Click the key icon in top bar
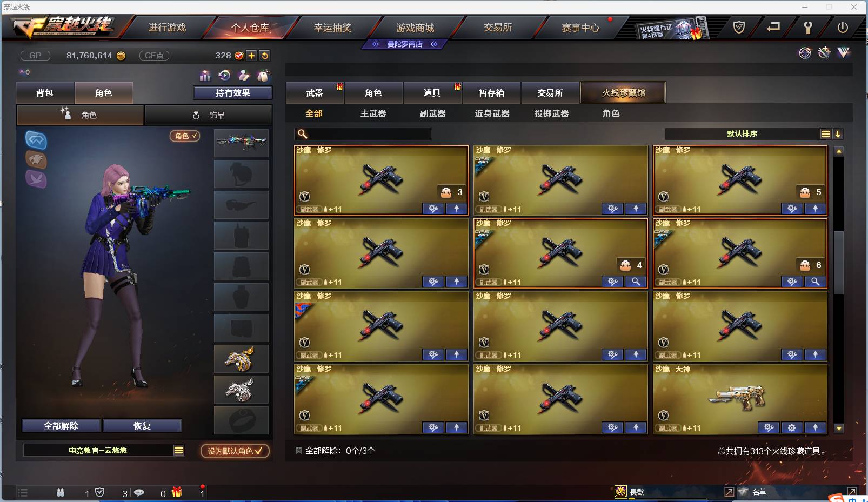868x502 pixels. [x=808, y=28]
